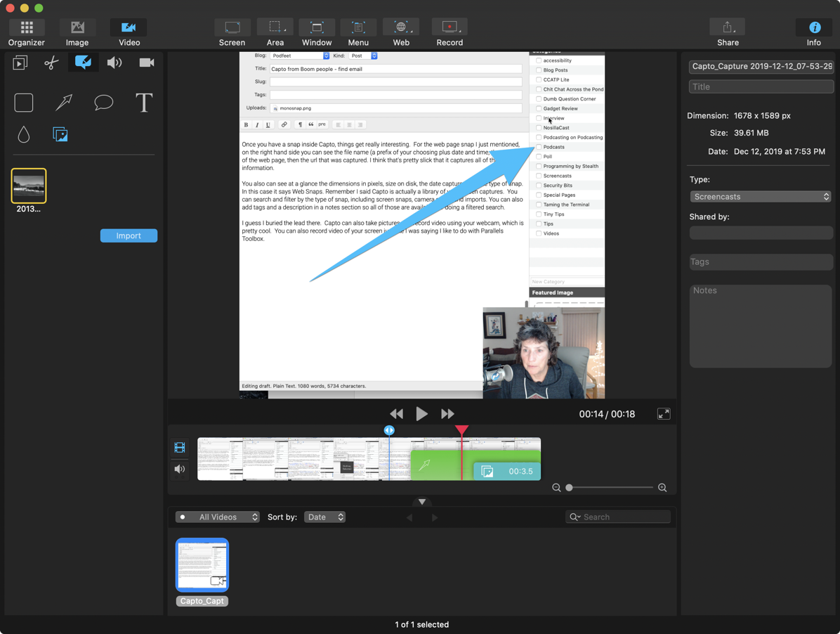Open the Sort by Date dropdown

coord(324,517)
